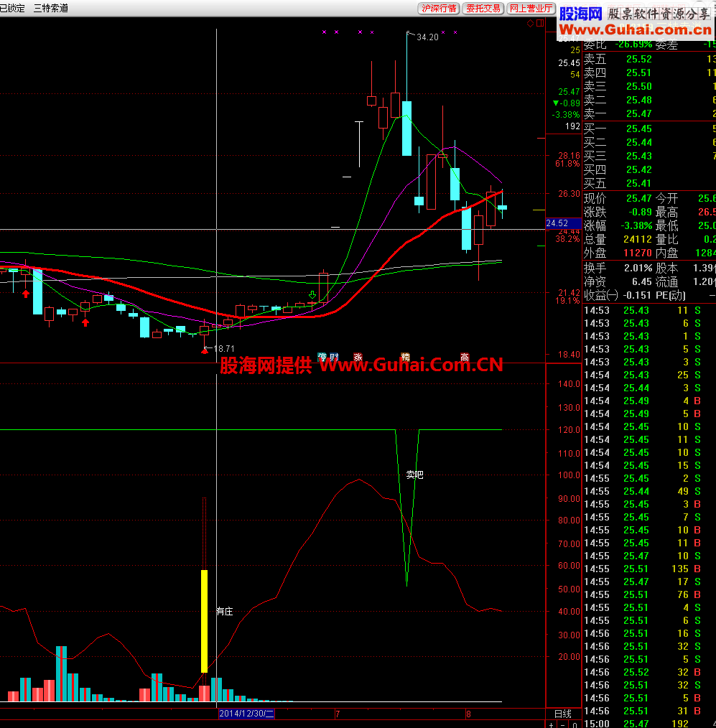Select the 卖二 25.48 ask row
This screenshot has width=716, height=728.
click(649, 101)
